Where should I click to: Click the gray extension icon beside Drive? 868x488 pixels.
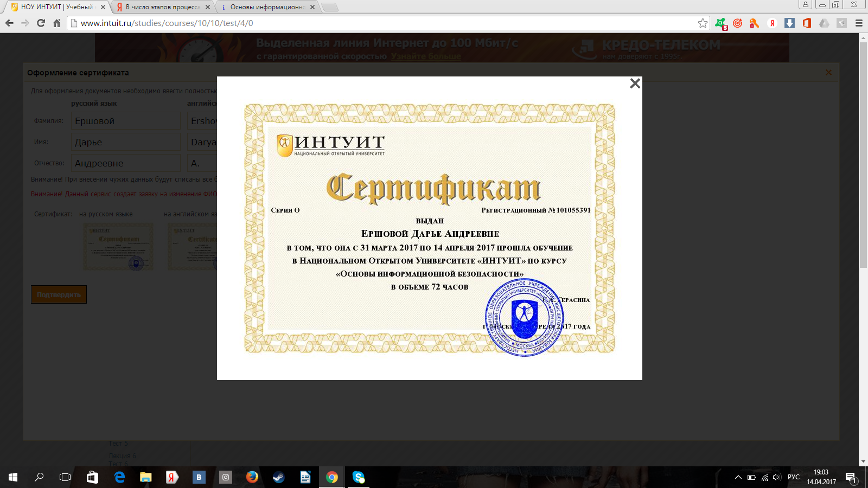pos(841,23)
